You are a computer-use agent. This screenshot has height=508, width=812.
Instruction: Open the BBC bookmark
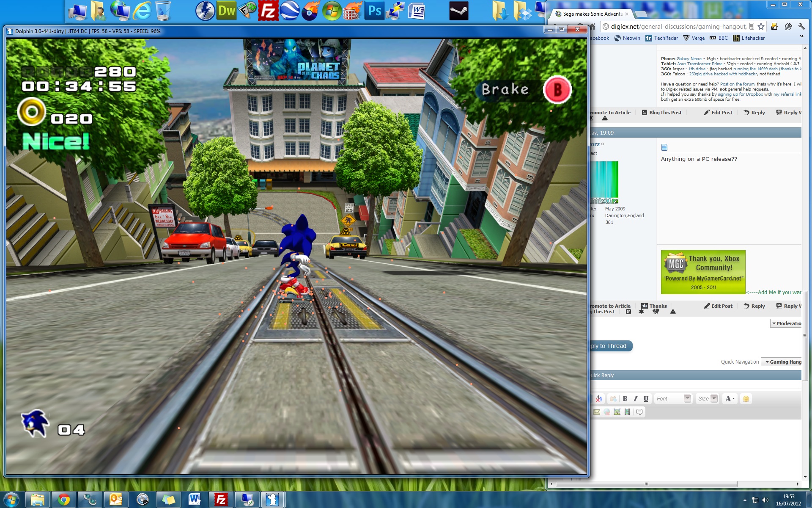click(x=719, y=38)
